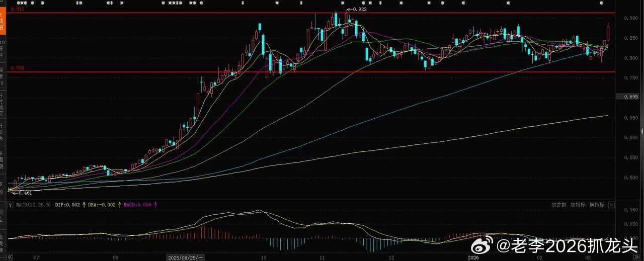Select the highlighted date label 2025/08/25/一
The image size is (644, 261).
pos(186,257)
